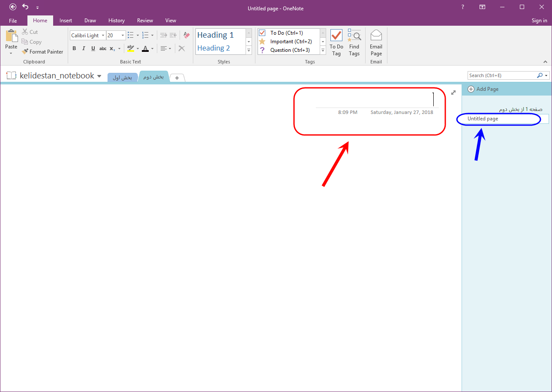552x392 pixels.
Task: Apply Heading 2 style
Action: (x=213, y=48)
